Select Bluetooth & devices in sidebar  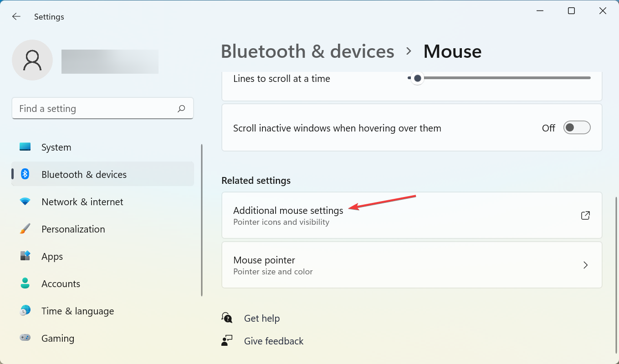click(84, 174)
